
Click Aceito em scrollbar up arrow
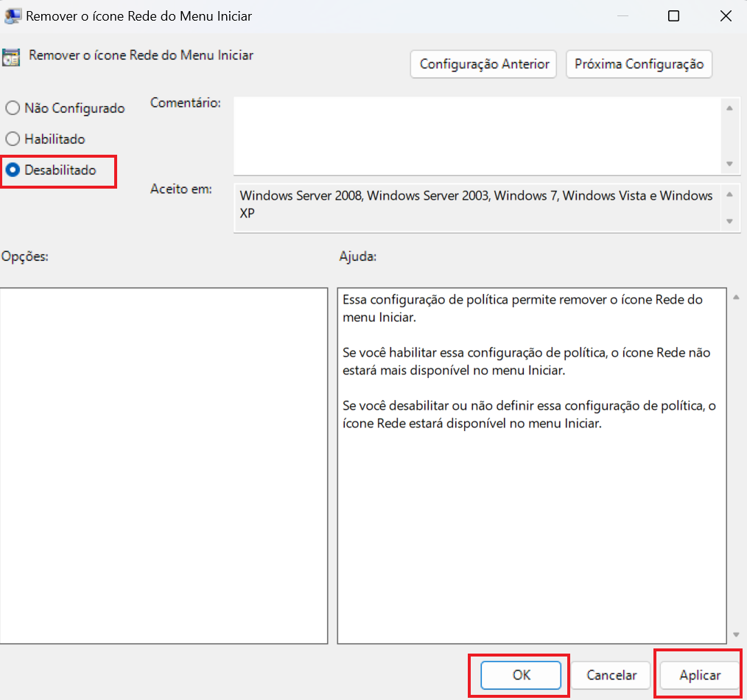pos(729,195)
